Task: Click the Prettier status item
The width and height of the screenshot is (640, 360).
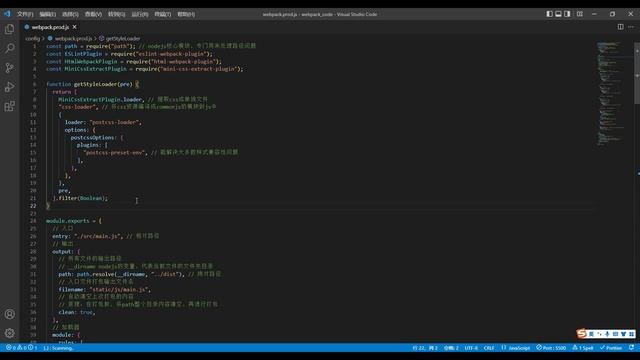Action: coord(611,348)
